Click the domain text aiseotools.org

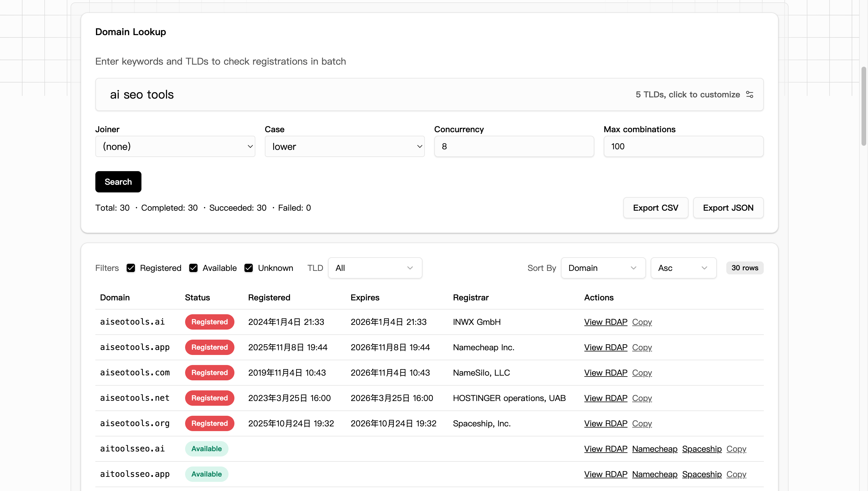click(x=135, y=423)
